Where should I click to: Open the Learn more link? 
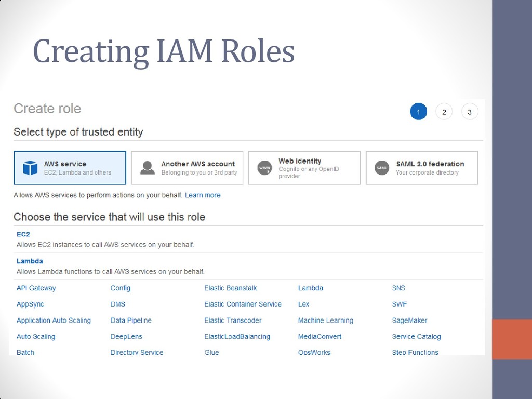click(203, 195)
